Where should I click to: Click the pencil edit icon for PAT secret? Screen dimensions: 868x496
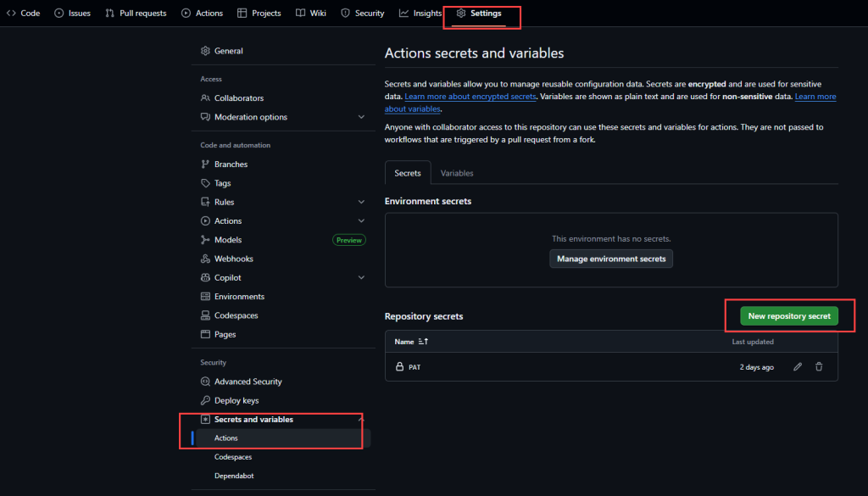pyautogui.click(x=797, y=367)
